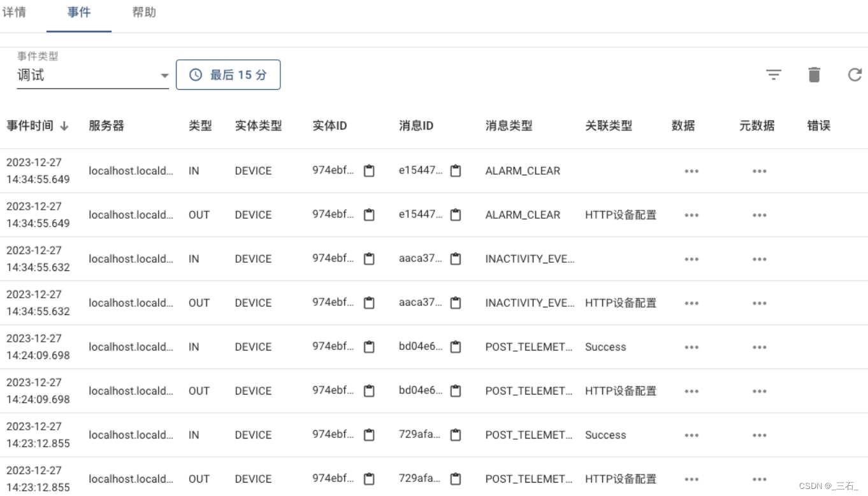Click the sort arrow beside 事件时间
Image resolution: width=868 pixels, height=496 pixels.
(x=64, y=126)
